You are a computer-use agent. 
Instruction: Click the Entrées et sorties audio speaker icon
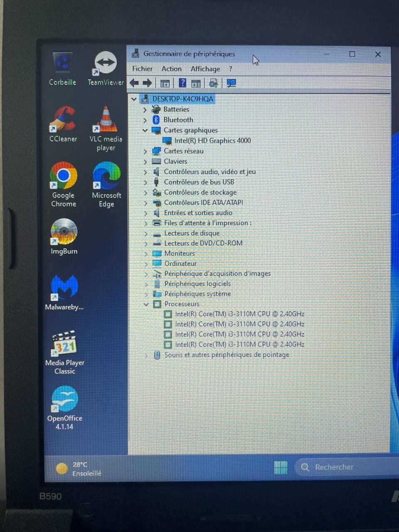pos(157,213)
